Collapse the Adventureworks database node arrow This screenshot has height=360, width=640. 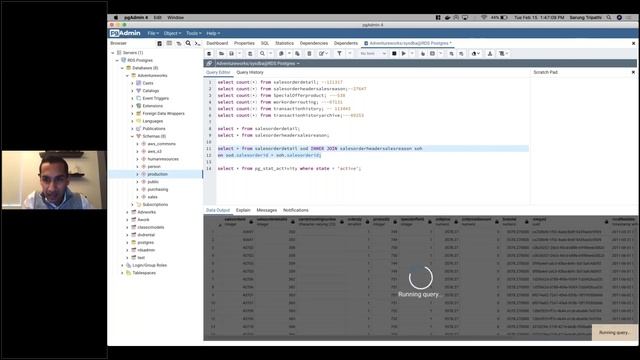point(127,76)
